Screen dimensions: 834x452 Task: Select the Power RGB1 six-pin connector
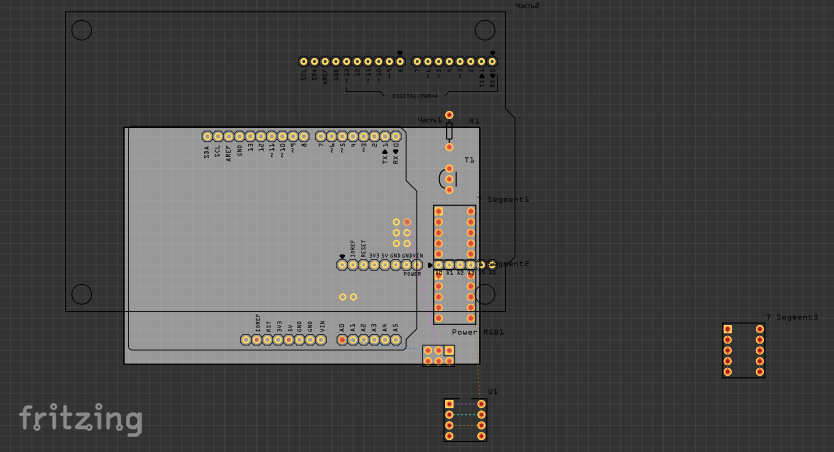(439, 356)
